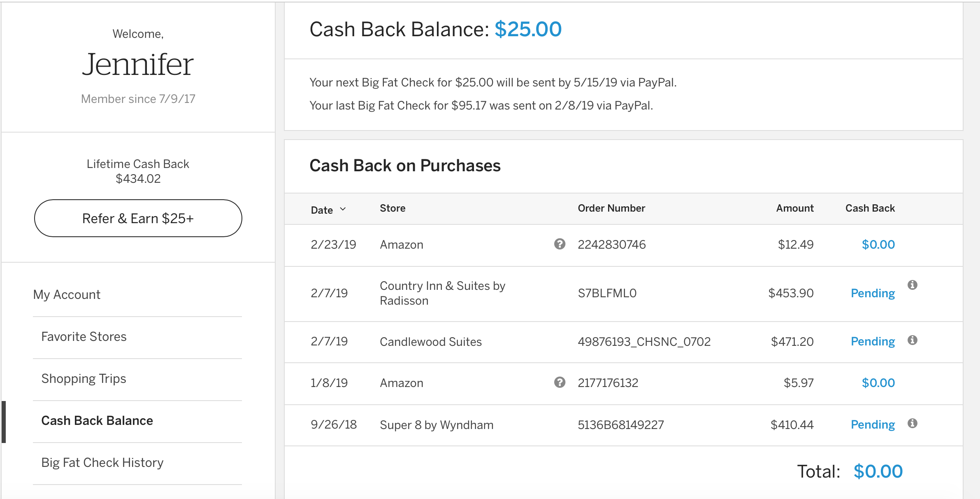Select Cash Back Balance sidebar item
Screen dimensions: 980x499
[x=97, y=421]
